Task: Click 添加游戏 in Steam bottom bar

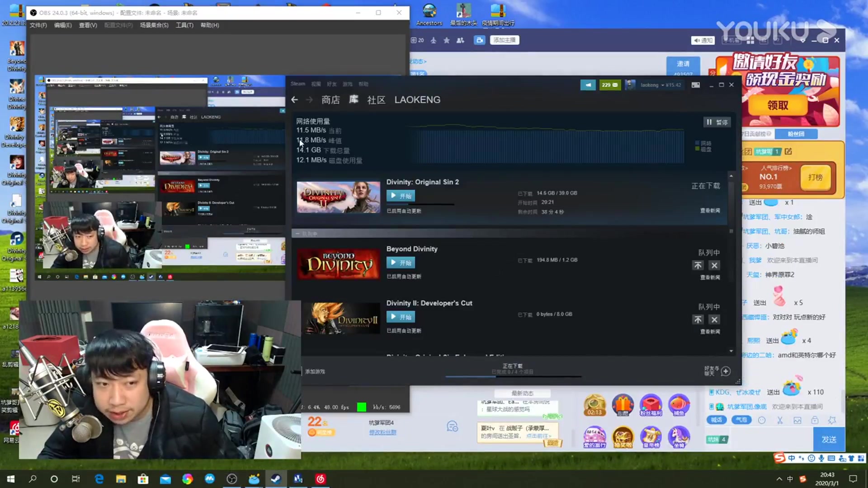Action: pos(315,371)
